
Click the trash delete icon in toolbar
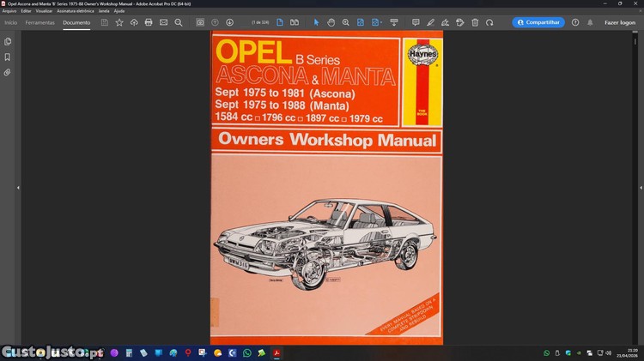coord(475,22)
